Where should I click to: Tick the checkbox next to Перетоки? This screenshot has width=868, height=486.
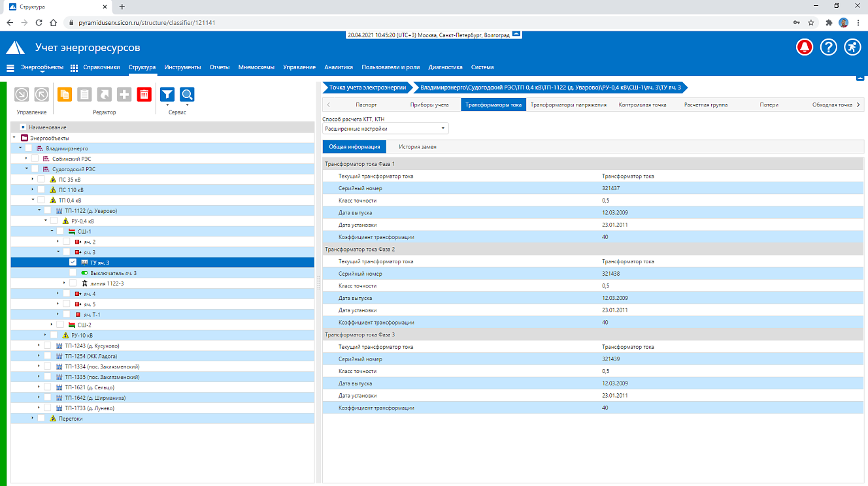(41, 419)
